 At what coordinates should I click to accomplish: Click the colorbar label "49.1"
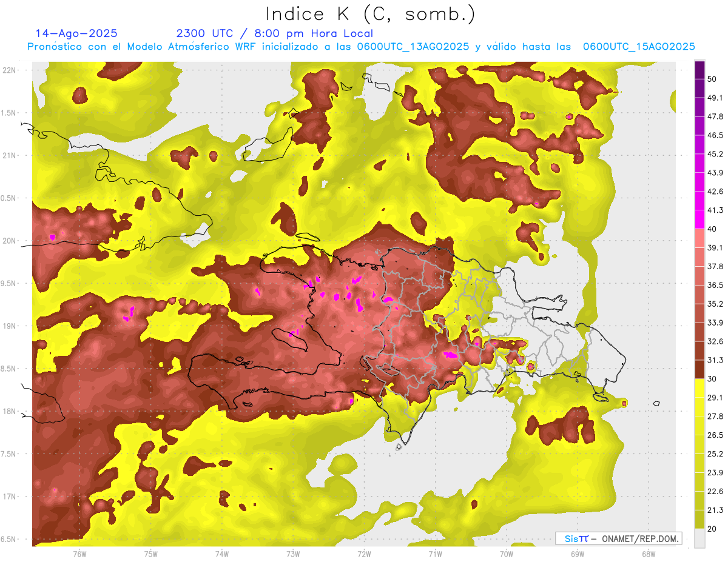click(715, 98)
